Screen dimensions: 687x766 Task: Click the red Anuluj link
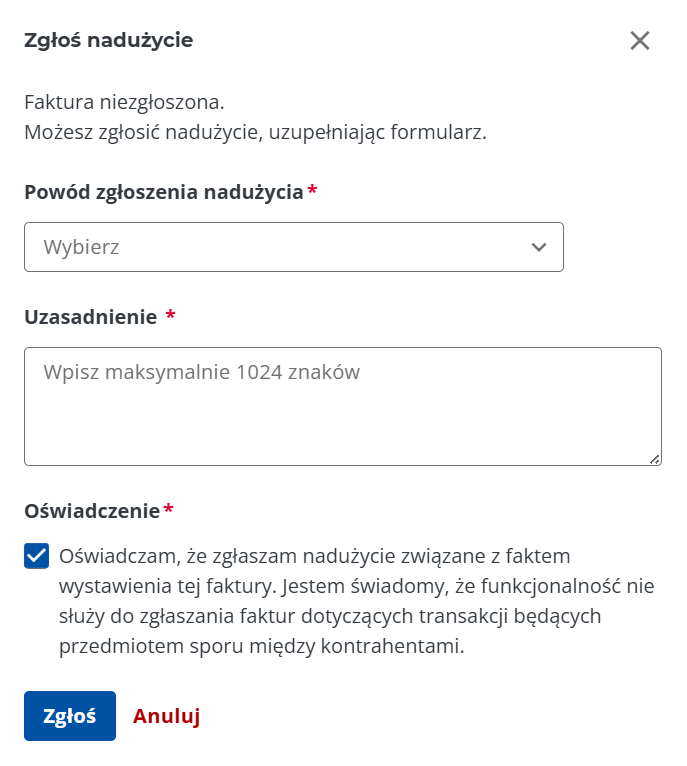(167, 716)
